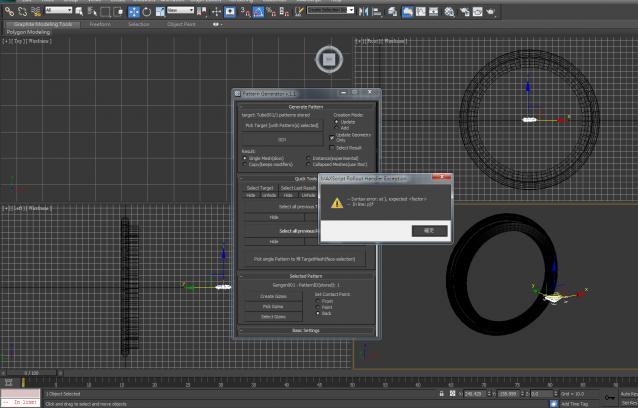
Task: Collapse the Selected Pattern rollout
Action: click(x=306, y=276)
